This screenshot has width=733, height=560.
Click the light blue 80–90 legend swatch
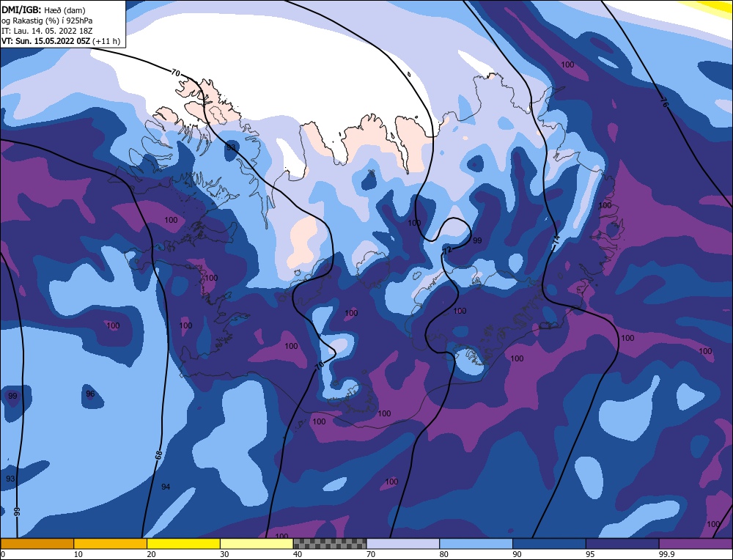coord(476,543)
